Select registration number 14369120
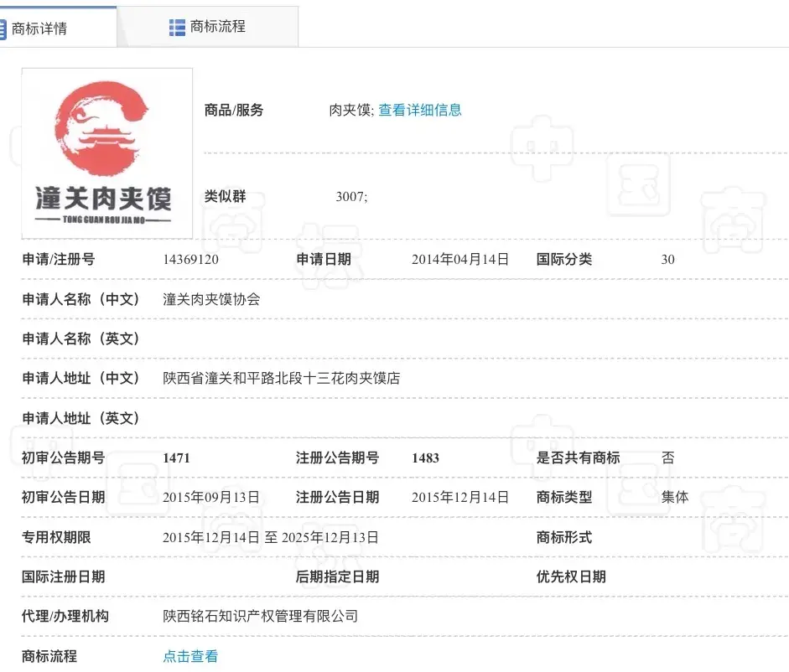 [190, 260]
